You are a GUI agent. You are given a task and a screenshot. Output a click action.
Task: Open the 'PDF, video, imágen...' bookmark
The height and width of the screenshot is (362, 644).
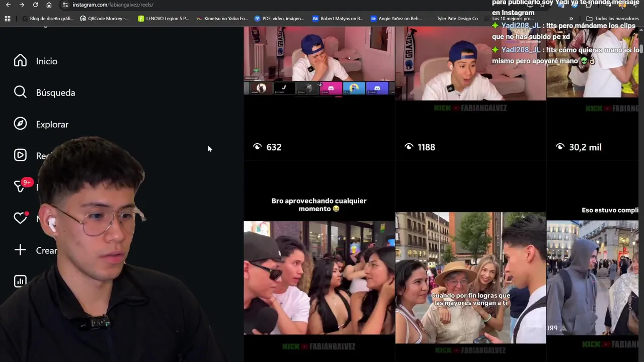pyautogui.click(x=279, y=19)
